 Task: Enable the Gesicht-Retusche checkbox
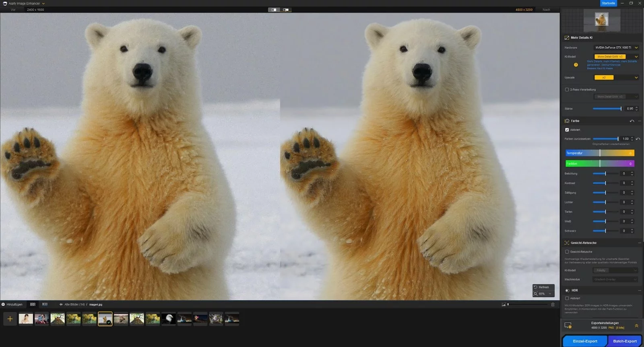(567, 252)
